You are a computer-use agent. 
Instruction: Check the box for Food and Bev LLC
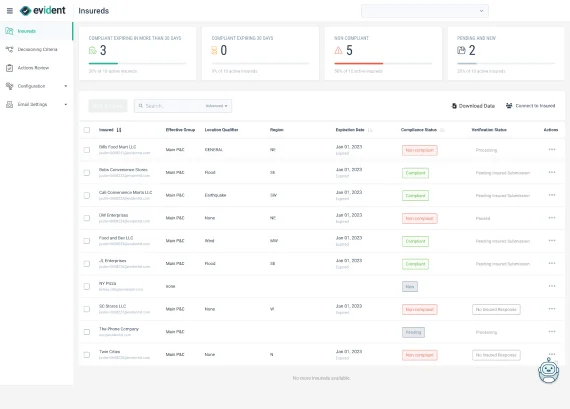(87, 241)
